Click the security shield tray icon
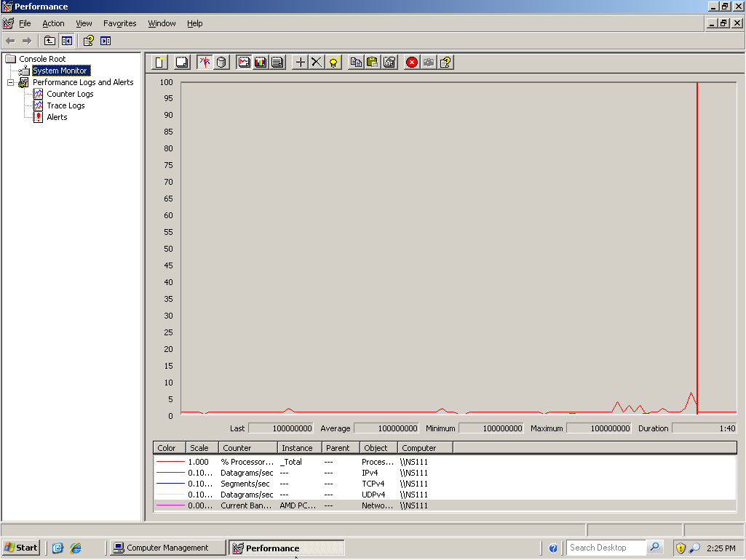746x560 pixels. coord(680,548)
